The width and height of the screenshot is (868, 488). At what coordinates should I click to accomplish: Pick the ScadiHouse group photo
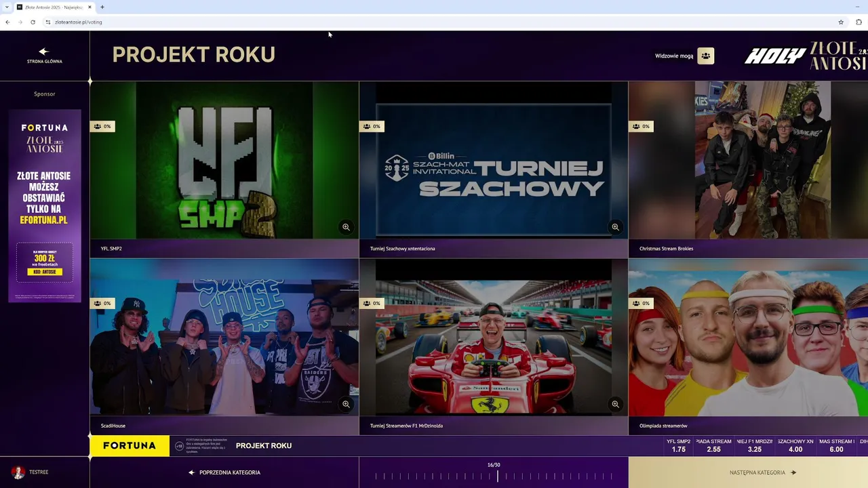(224, 337)
